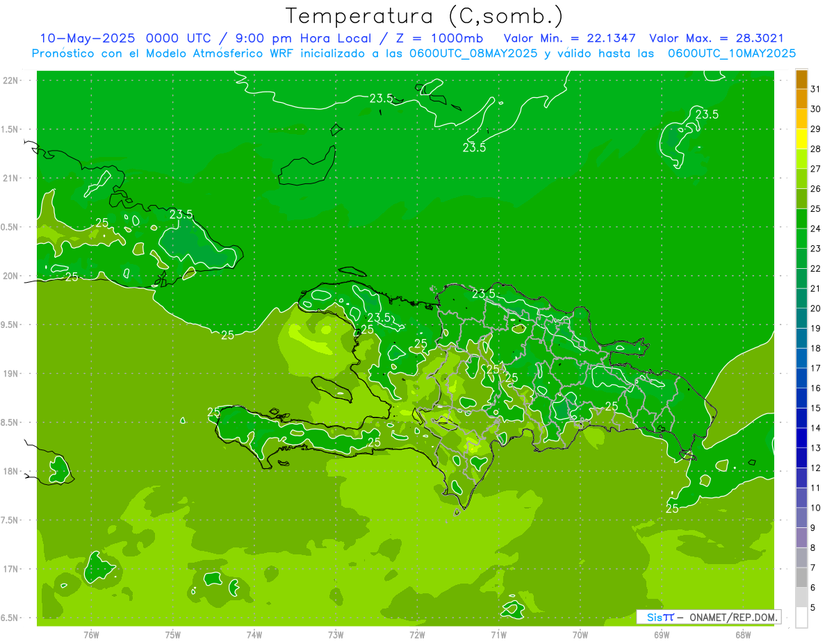The height and width of the screenshot is (644, 834).
Task: Pick the yellow colorbar swatch between 28 and 29
Action: 801,139
